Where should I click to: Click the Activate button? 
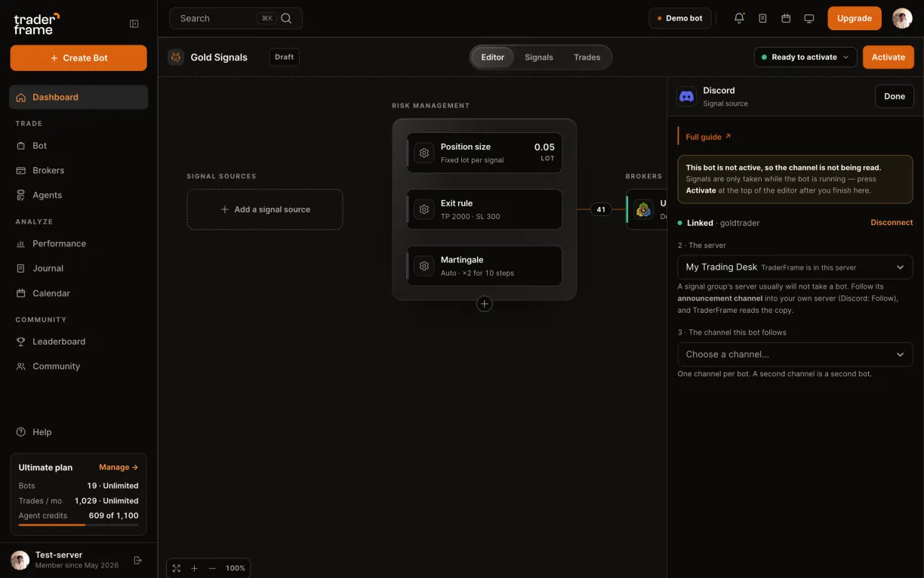pos(889,57)
